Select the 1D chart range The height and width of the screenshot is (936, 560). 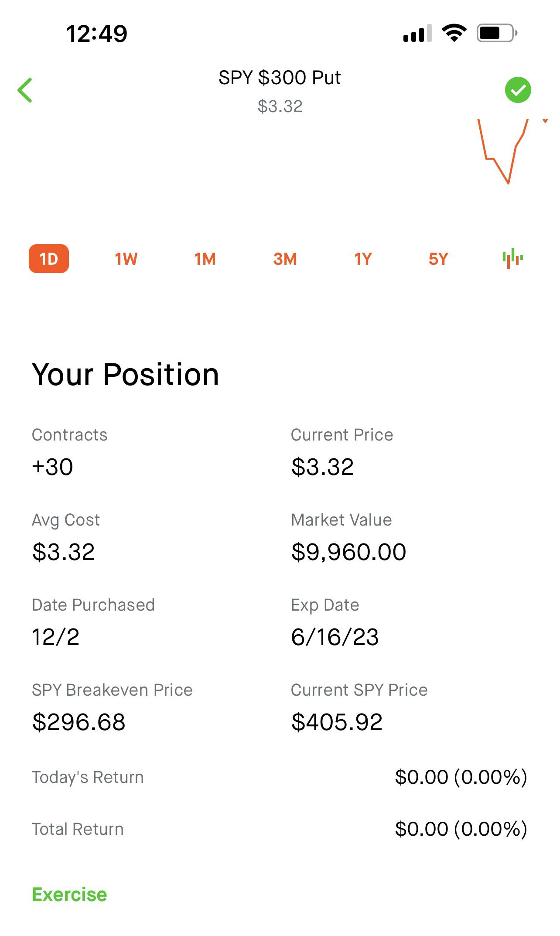coord(49,259)
